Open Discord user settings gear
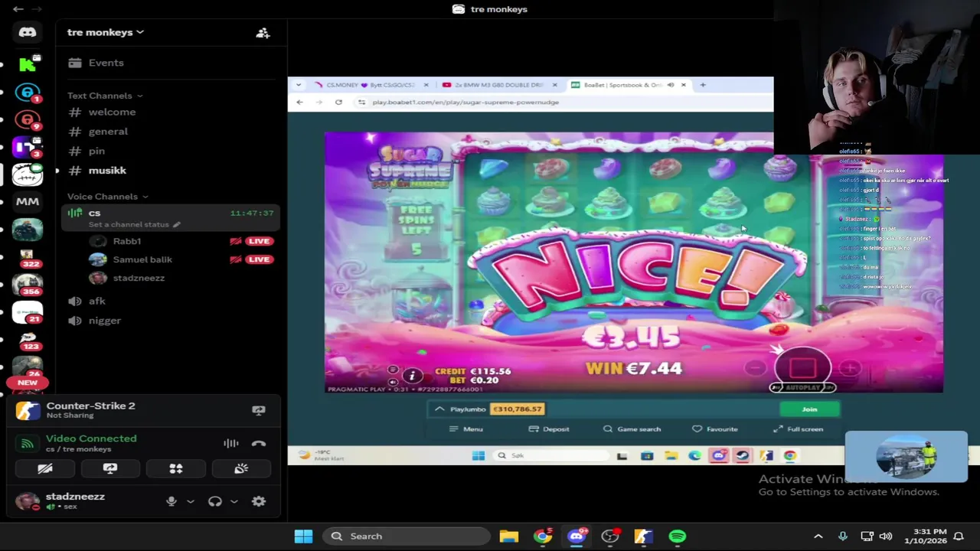Screen dimensions: 980x551 tap(259, 501)
